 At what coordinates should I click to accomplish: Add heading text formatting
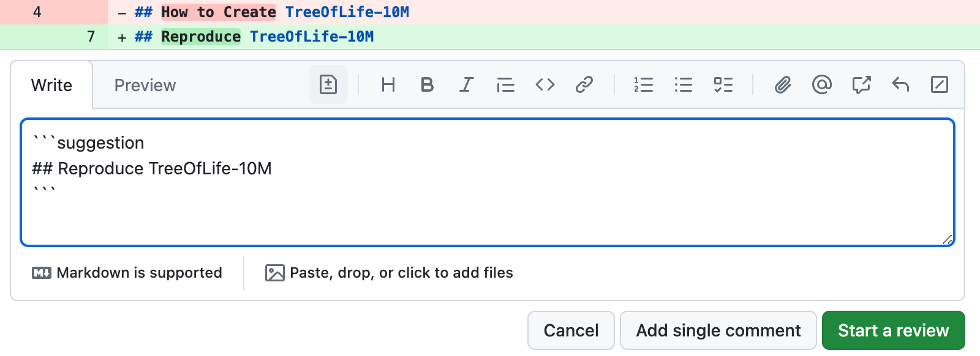click(388, 84)
